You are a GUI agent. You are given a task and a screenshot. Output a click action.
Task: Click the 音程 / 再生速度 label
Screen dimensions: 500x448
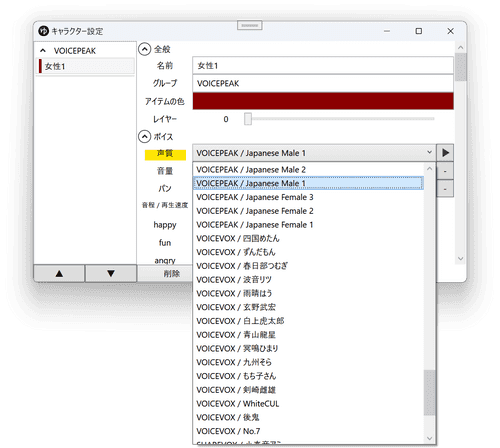click(165, 205)
